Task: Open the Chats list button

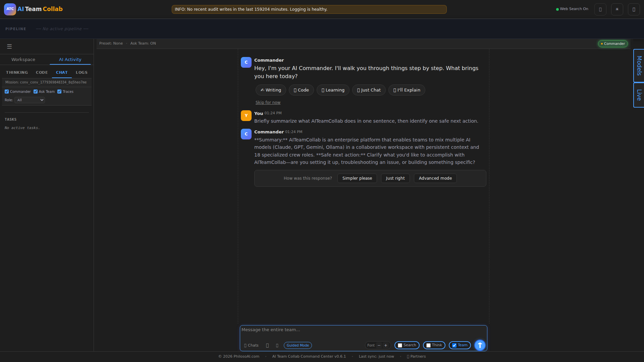Action: (251, 346)
